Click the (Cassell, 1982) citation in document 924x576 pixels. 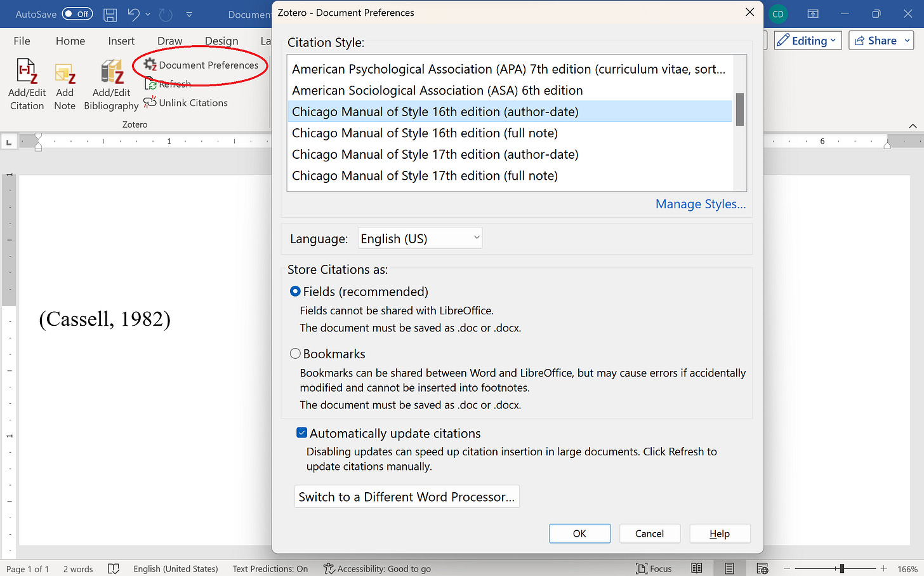[105, 319]
